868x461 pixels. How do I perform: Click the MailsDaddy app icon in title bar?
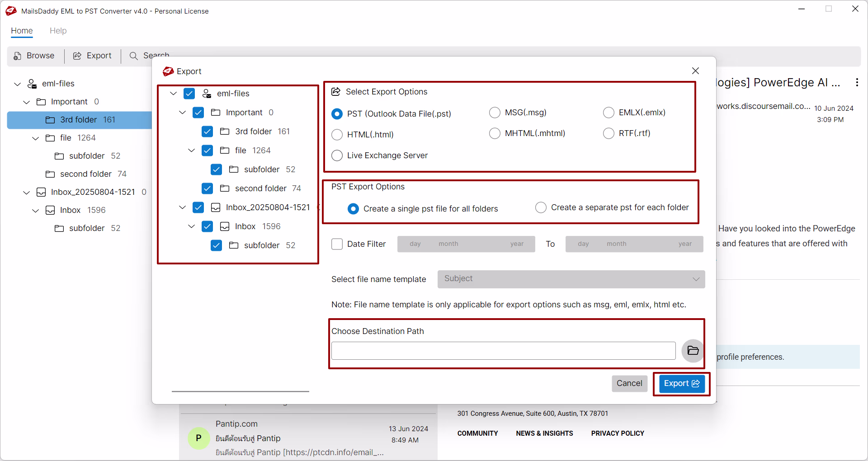pyautogui.click(x=11, y=11)
